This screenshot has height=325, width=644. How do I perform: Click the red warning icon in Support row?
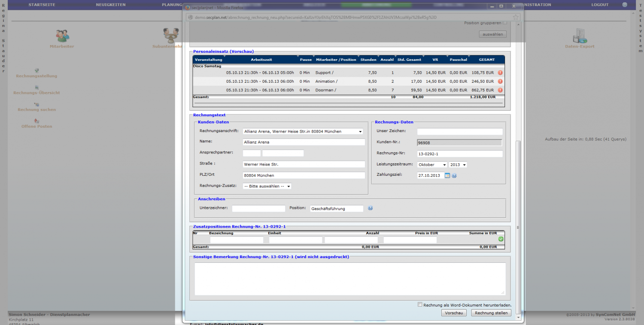500,72
